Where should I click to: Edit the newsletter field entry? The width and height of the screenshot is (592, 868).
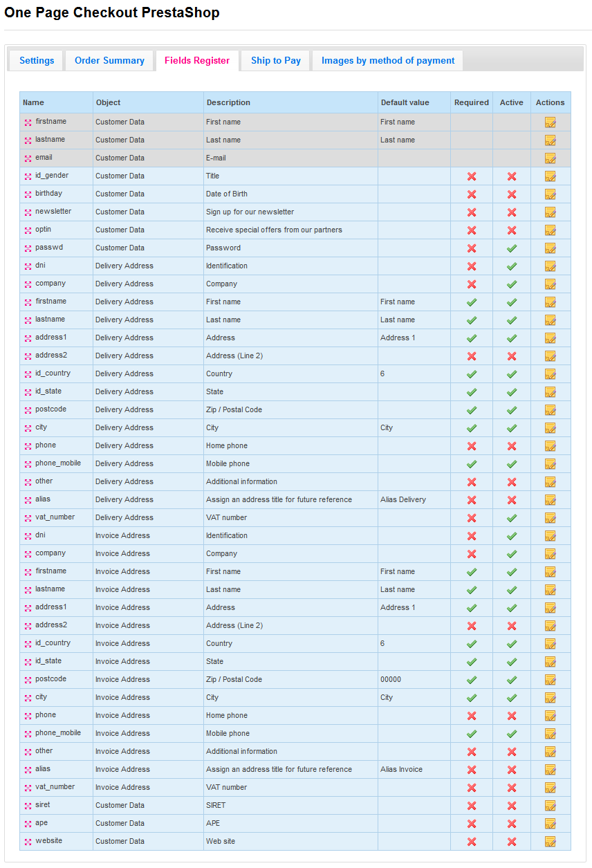551,212
